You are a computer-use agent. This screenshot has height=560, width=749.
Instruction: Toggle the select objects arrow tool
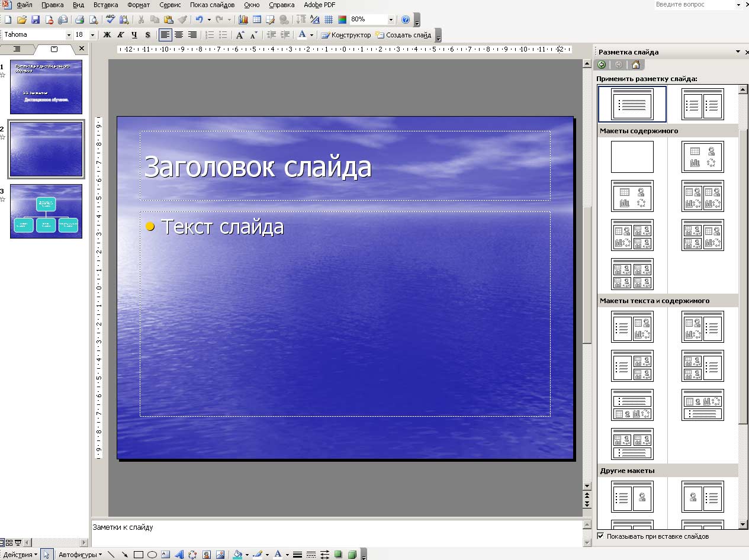[x=47, y=555]
